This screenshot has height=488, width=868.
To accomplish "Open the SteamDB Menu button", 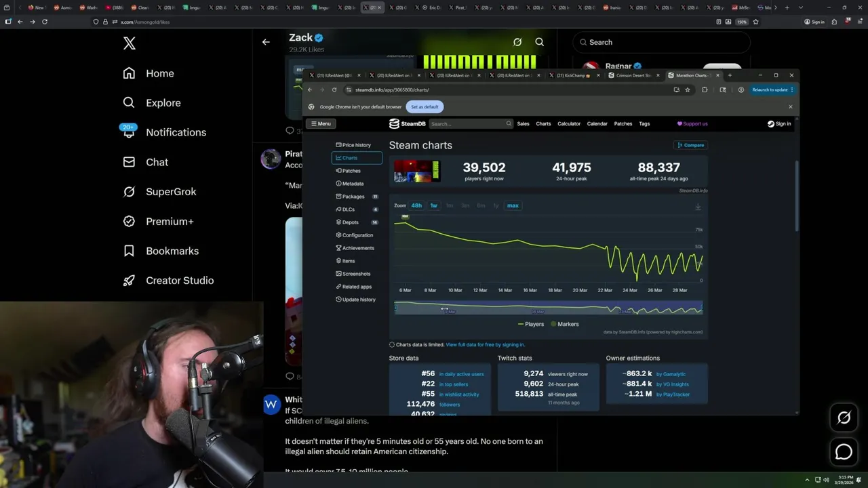I will pos(319,124).
